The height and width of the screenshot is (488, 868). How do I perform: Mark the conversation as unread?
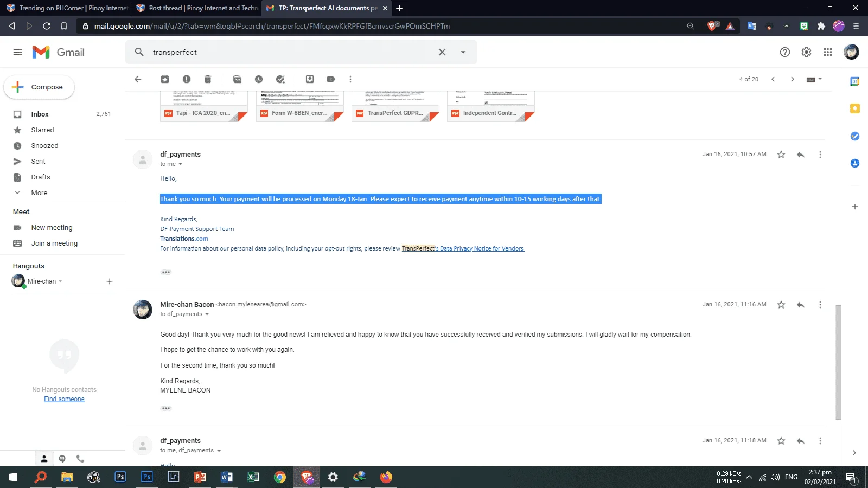click(x=237, y=79)
